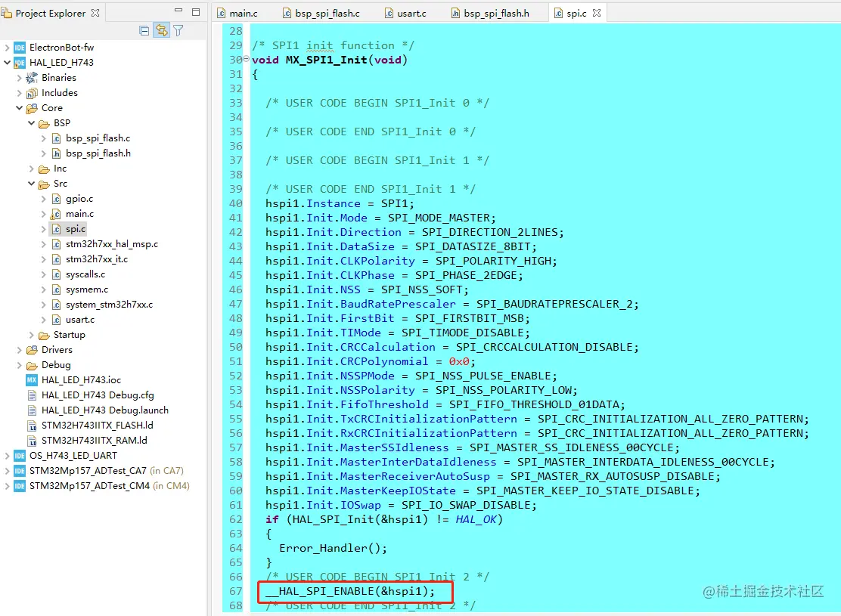This screenshot has height=616, width=841.
Task: Click the HAL_LED_H743 project icon
Action: coord(20,62)
